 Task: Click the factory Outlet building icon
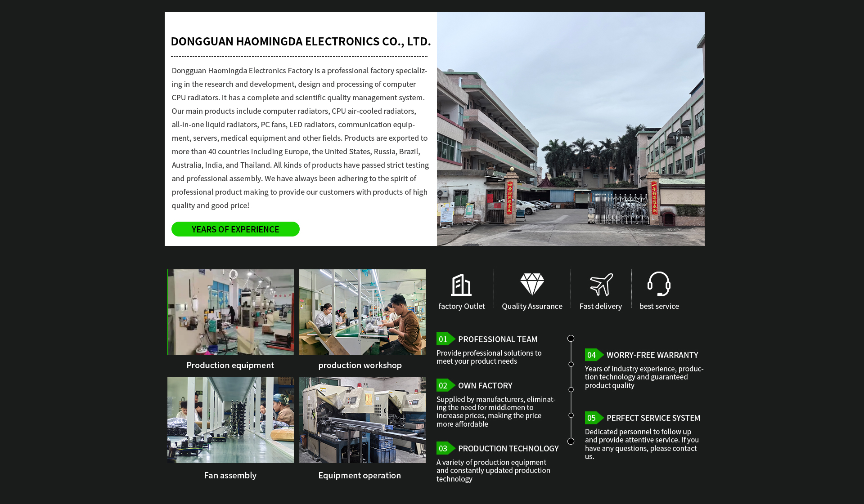coord(461,285)
